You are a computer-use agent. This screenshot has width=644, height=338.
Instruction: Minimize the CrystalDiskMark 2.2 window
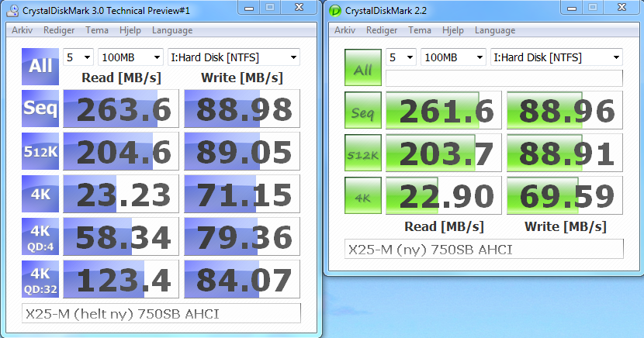click(x=572, y=8)
